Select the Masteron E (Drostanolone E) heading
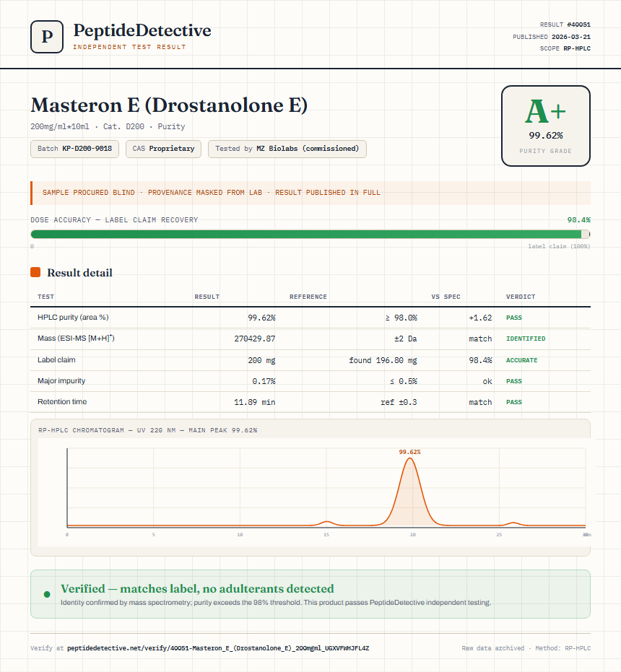 coord(169,105)
